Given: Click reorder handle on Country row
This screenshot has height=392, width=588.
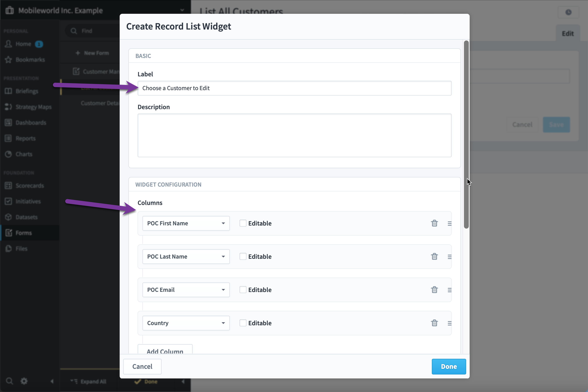Looking at the screenshot, I should [450, 323].
